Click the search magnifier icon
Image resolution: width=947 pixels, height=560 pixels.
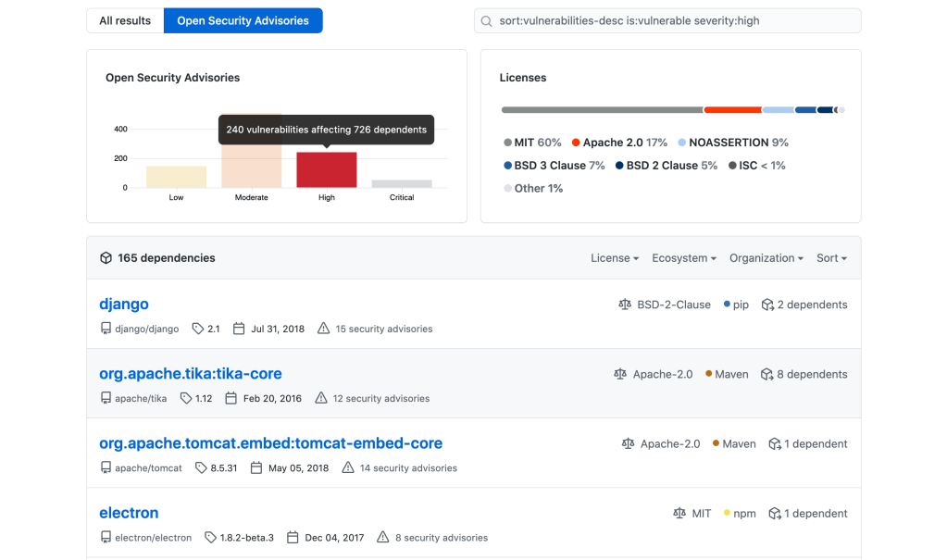click(487, 21)
